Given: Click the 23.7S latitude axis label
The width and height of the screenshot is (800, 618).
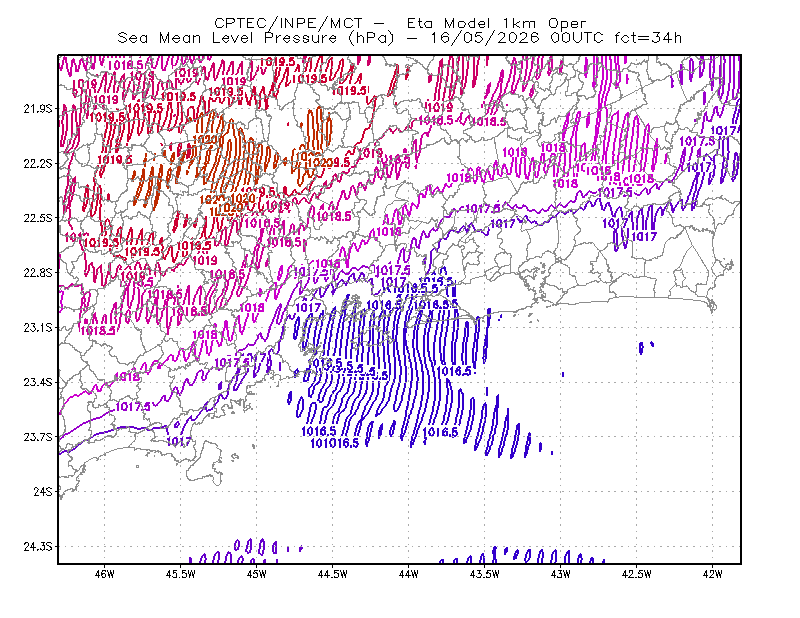Looking at the screenshot, I should click(x=38, y=437).
